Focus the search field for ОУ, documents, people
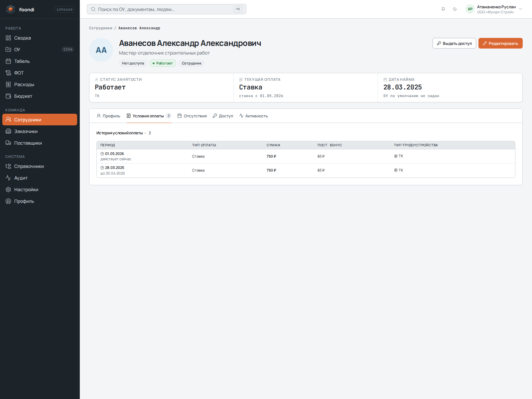532x399 pixels. [167, 9]
